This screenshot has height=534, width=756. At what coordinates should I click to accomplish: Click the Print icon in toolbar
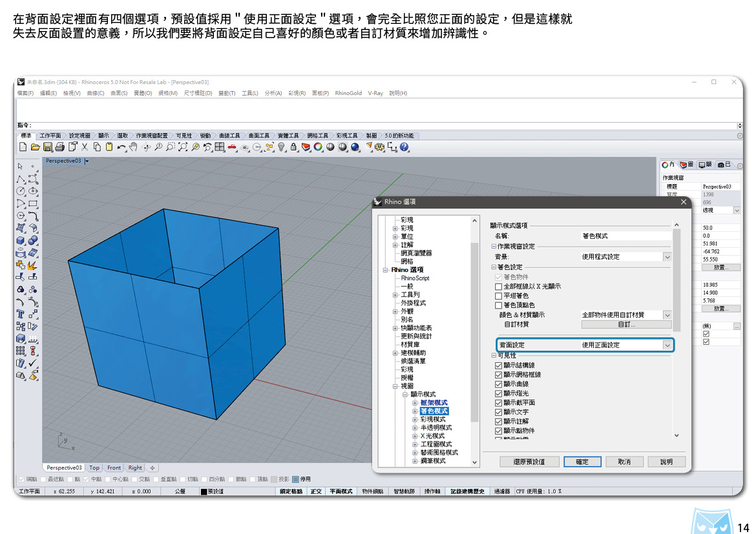click(60, 147)
